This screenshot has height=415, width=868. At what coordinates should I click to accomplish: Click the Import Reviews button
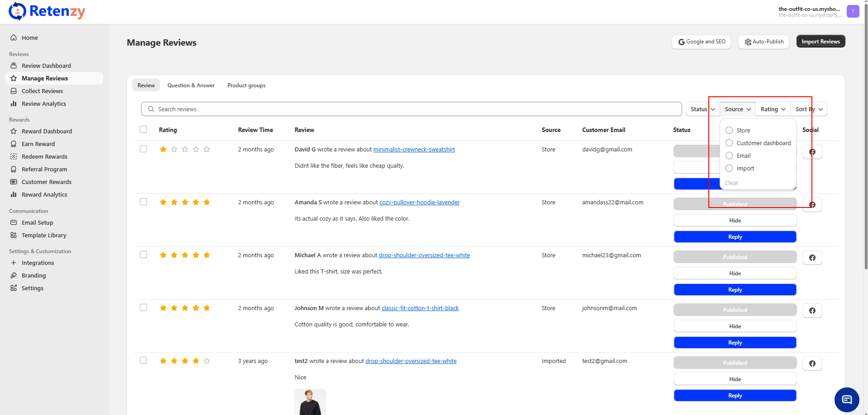pyautogui.click(x=820, y=42)
